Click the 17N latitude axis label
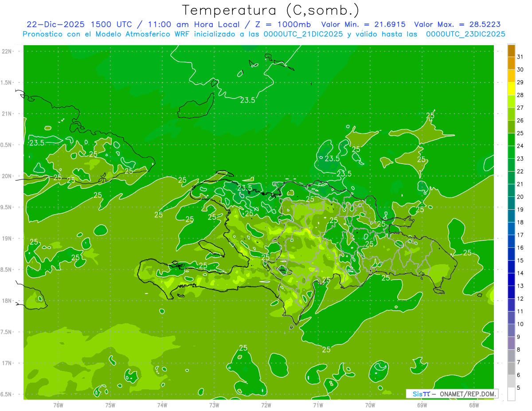 7,363
